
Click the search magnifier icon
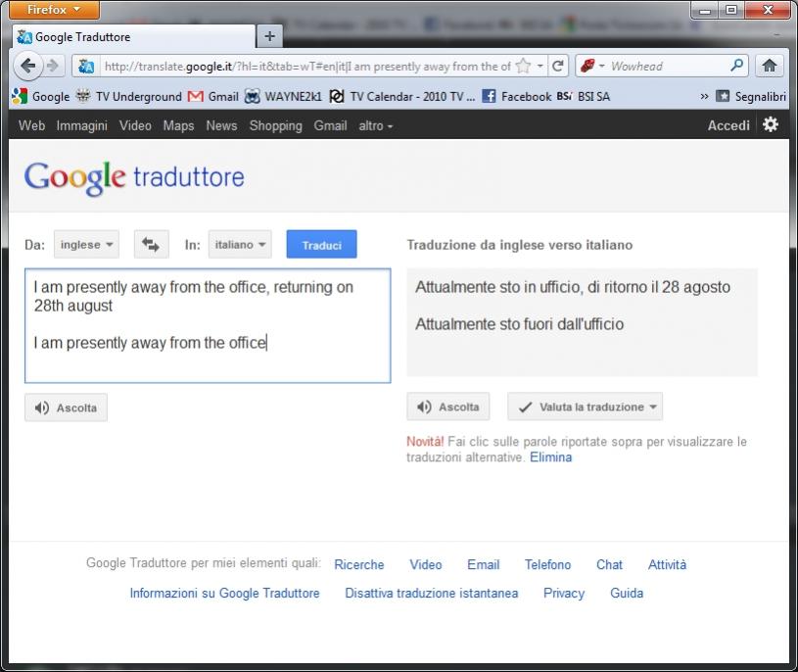(x=736, y=66)
